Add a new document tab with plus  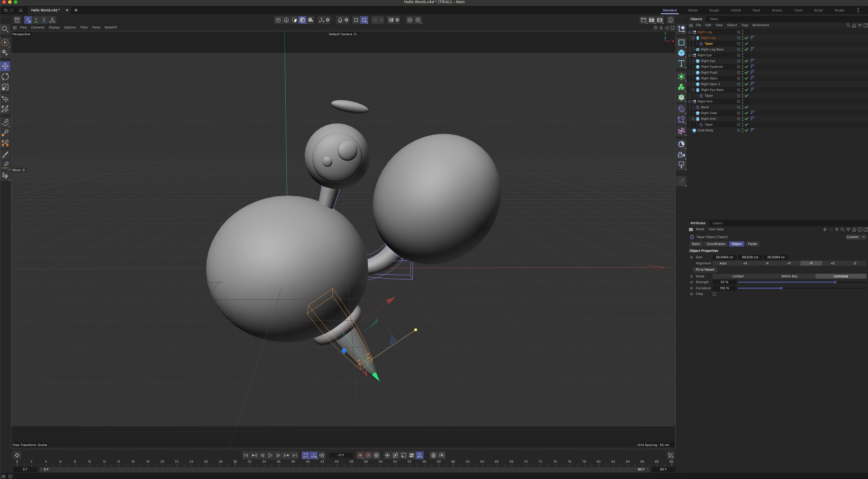coord(76,10)
